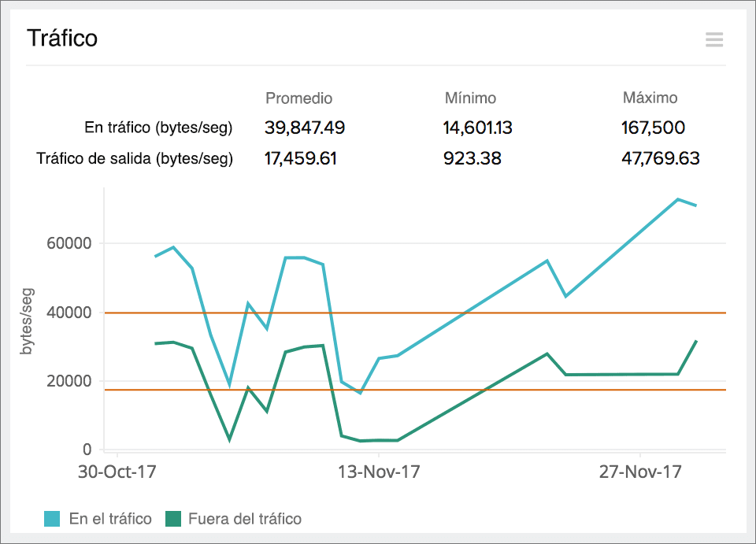Screen dimensions: 756x544
Task: Click the 27-Nov-17 axis label
Action: [x=640, y=472]
